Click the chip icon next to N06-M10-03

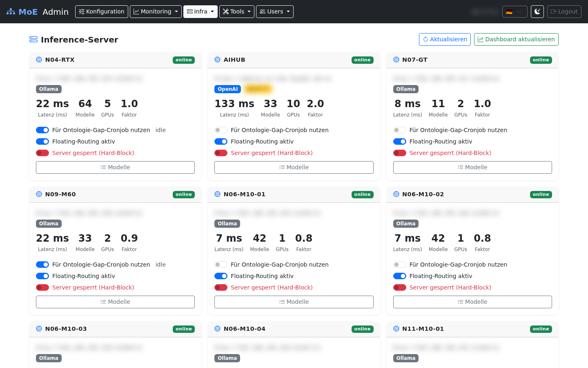click(39, 329)
